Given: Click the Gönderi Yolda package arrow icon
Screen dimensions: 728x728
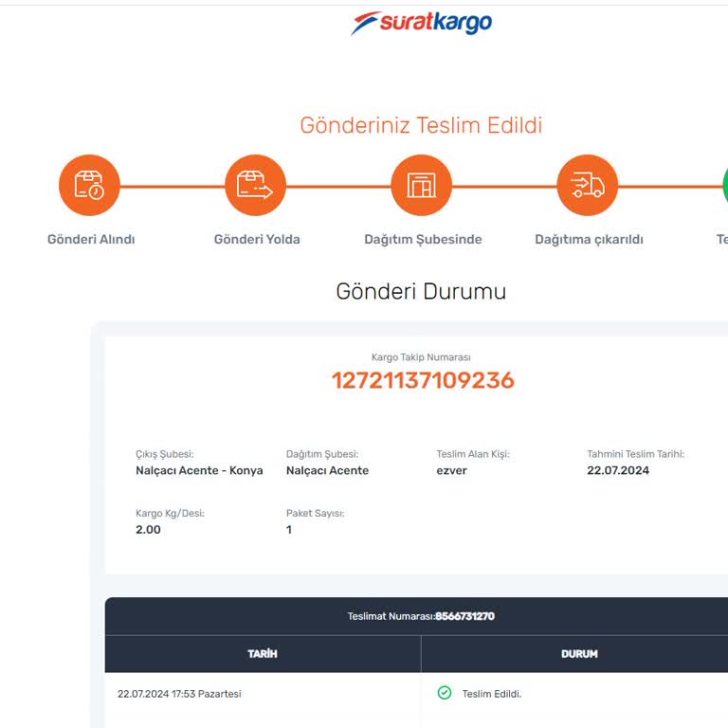Looking at the screenshot, I should 255,185.
